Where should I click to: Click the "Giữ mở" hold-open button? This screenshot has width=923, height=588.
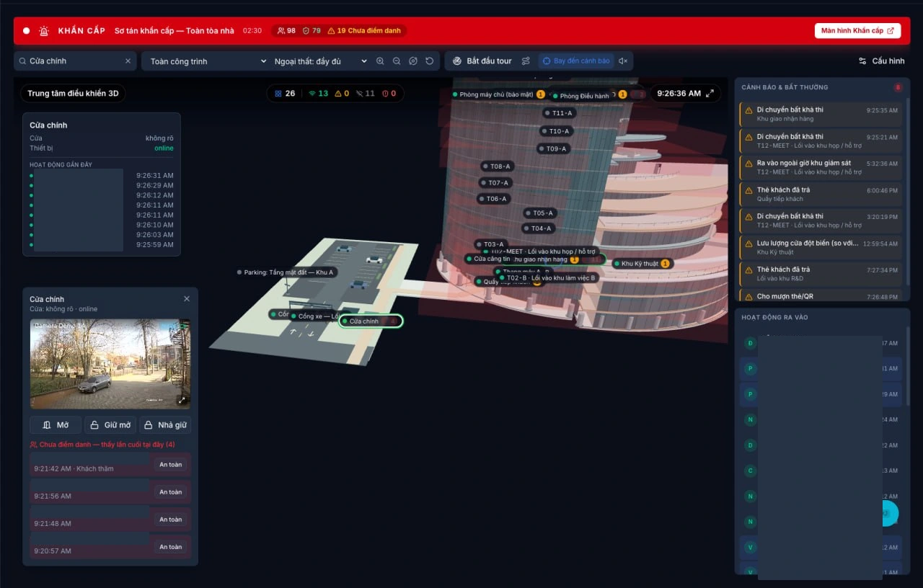pyautogui.click(x=110, y=425)
